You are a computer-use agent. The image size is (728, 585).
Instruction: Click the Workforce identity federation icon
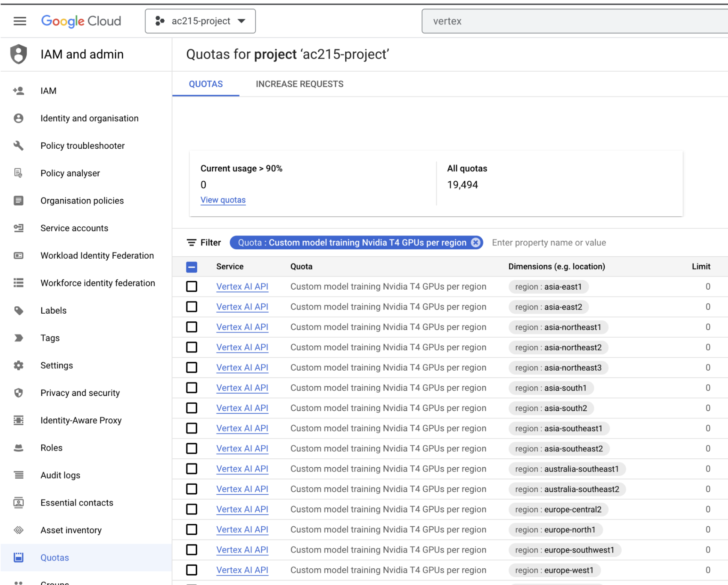(18, 283)
